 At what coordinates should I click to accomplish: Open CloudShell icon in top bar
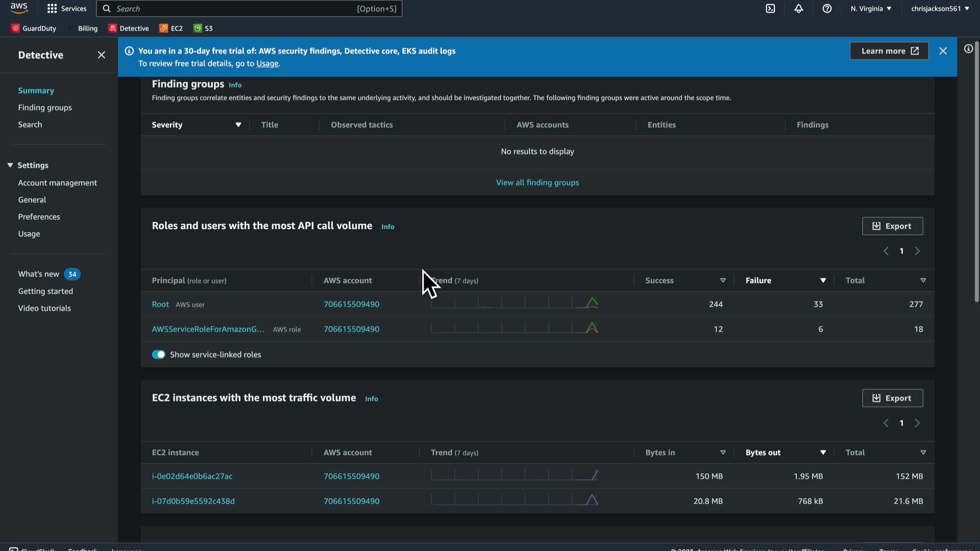point(770,9)
